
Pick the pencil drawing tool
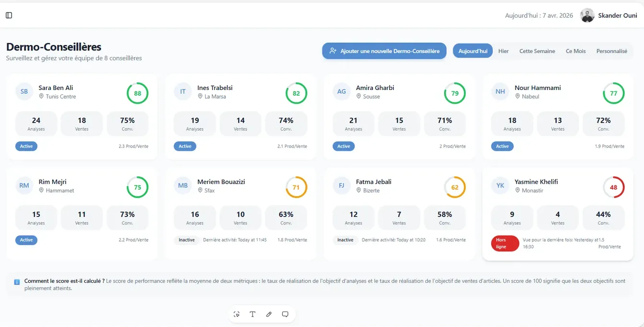tap(269, 314)
